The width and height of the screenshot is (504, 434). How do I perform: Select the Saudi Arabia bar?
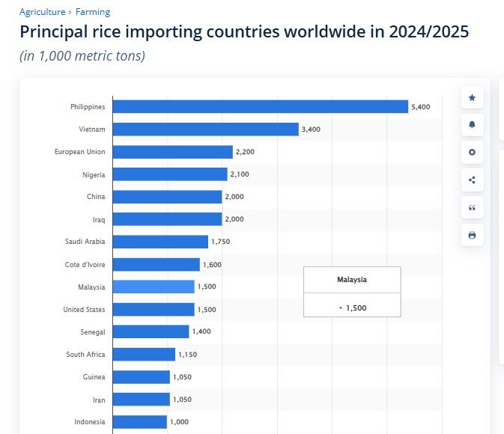[160, 242]
